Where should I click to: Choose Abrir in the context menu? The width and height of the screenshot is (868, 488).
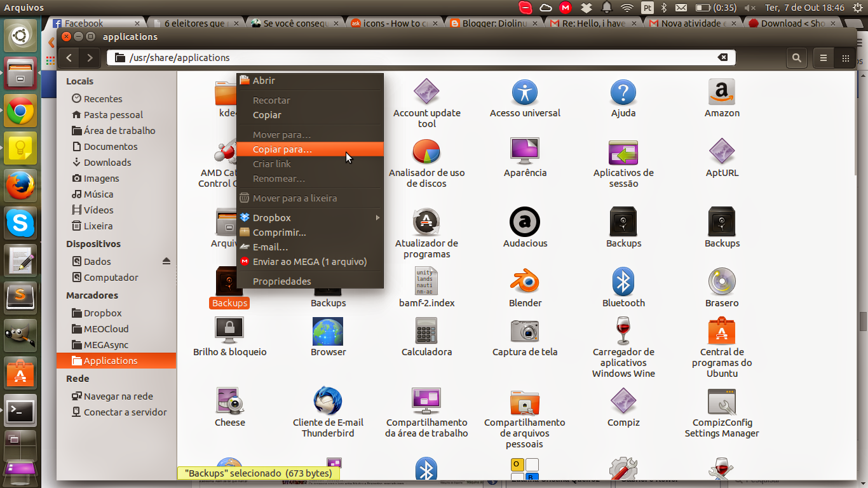pos(310,81)
